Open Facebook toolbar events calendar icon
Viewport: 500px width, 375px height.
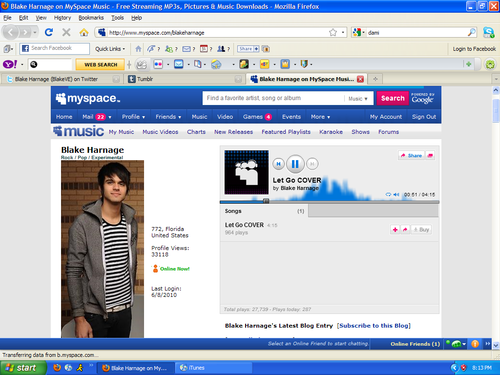click(x=204, y=49)
